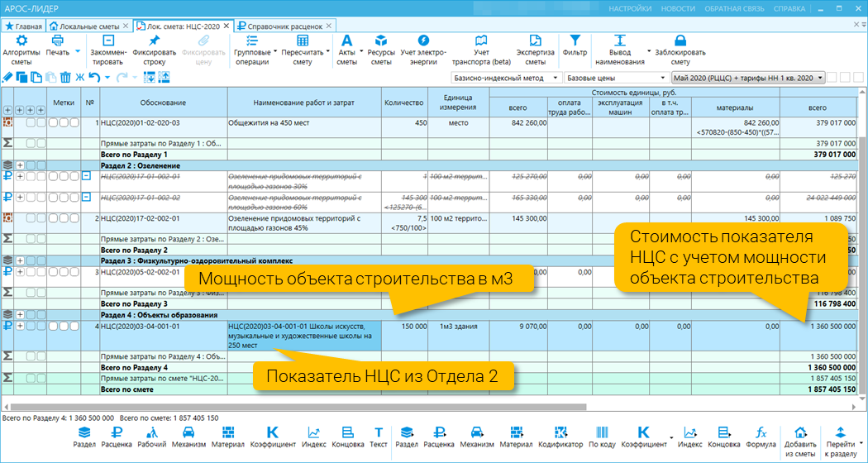Expand row НЦС(2020)03-04-001-01 plus button
Screen dimensions: 868x463
pos(20,327)
